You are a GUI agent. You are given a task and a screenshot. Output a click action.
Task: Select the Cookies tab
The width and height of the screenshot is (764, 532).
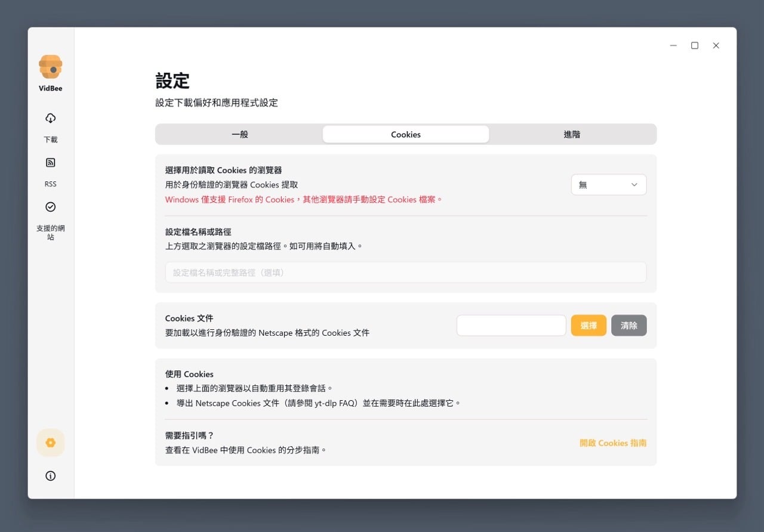pyautogui.click(x=406, y=134)
